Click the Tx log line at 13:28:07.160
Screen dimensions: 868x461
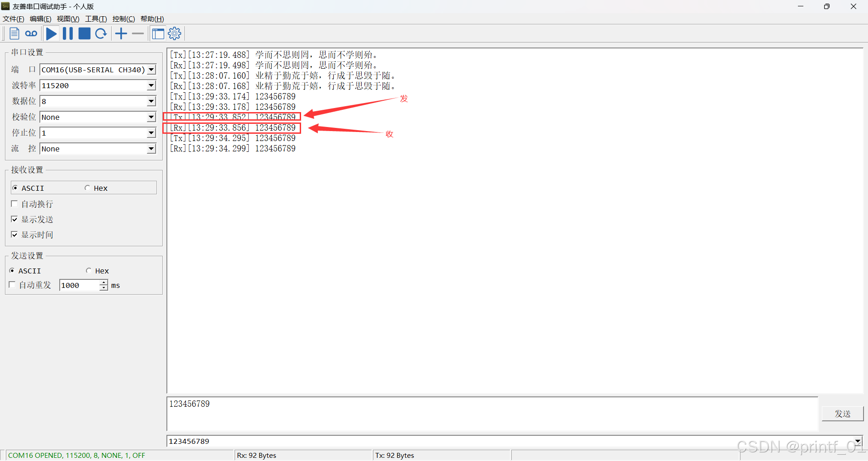coord(283,75)
